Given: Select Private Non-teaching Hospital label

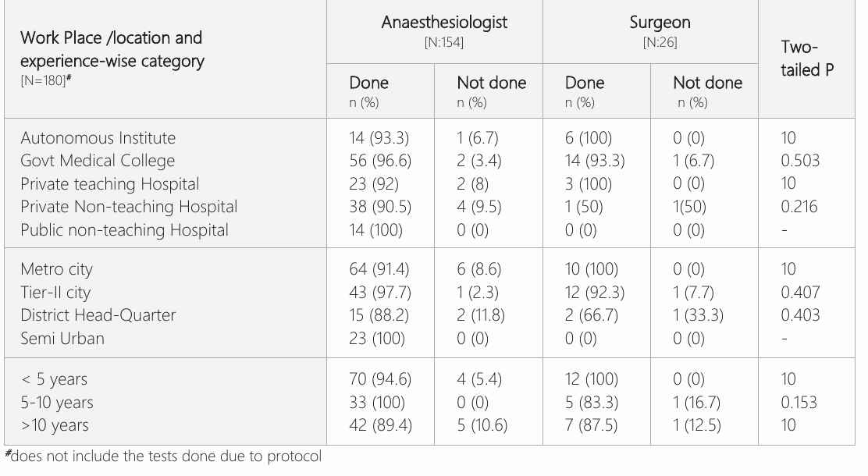Looking at the screenshot, I should tap(129, 207).
